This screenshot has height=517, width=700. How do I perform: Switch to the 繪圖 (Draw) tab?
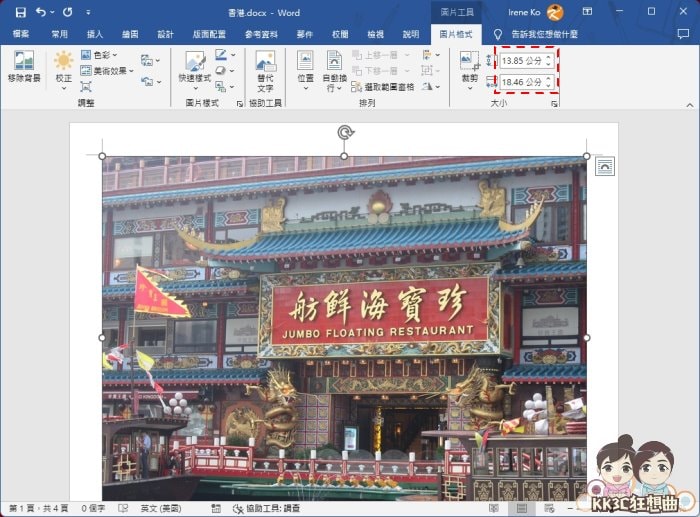click(130, 34)
